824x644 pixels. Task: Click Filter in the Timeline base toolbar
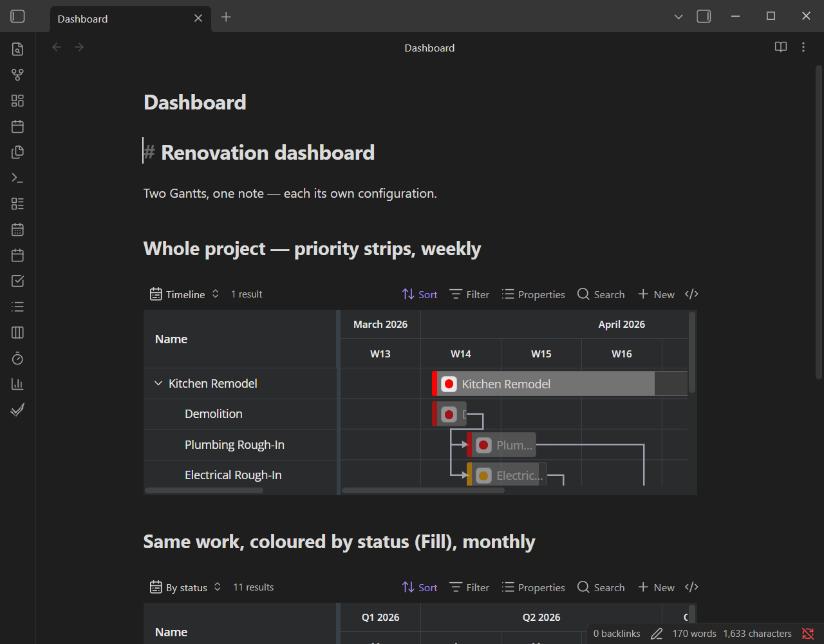[x=469, y=294]
